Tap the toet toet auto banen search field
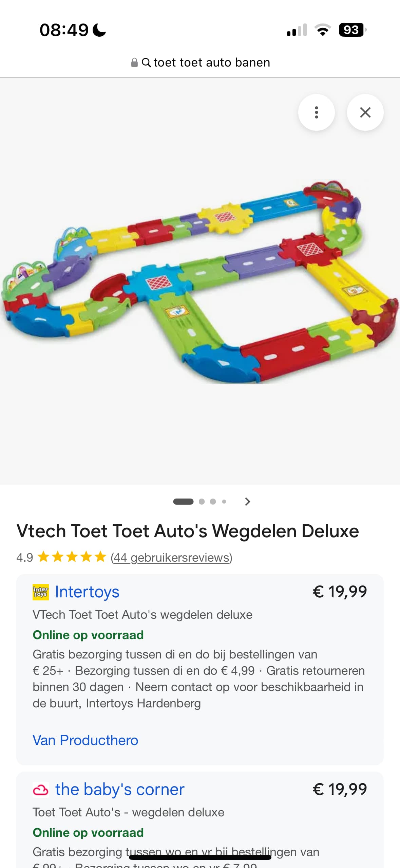Image resolution: width=400 pixels, height=868 pixels. tap(200, 62)
